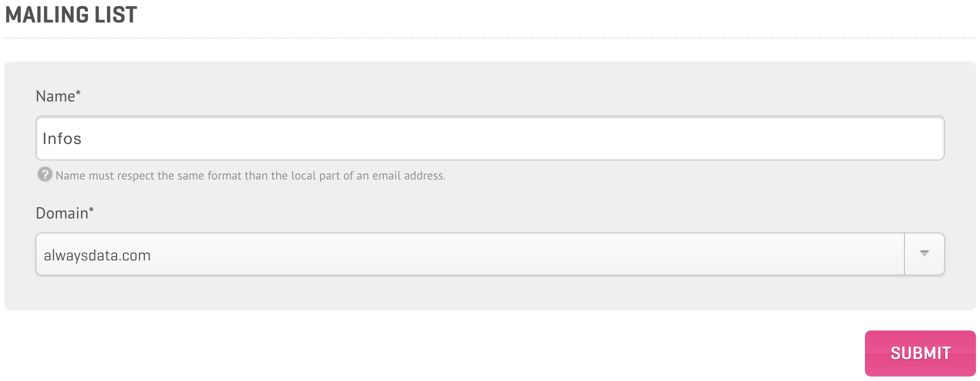Focus the Name input field

pos(490,138)
